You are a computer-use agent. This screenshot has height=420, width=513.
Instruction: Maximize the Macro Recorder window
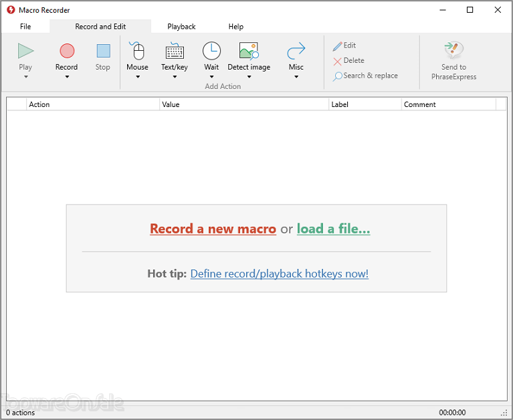point(470,10)
